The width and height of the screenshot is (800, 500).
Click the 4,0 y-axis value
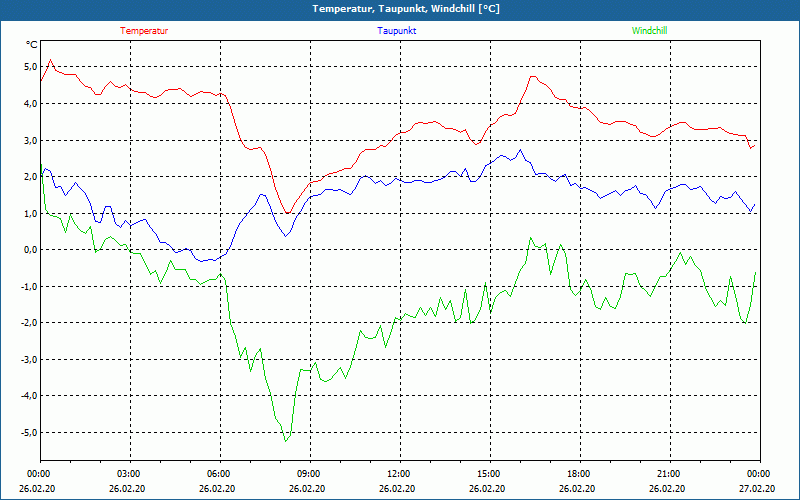tap(29, 104)
